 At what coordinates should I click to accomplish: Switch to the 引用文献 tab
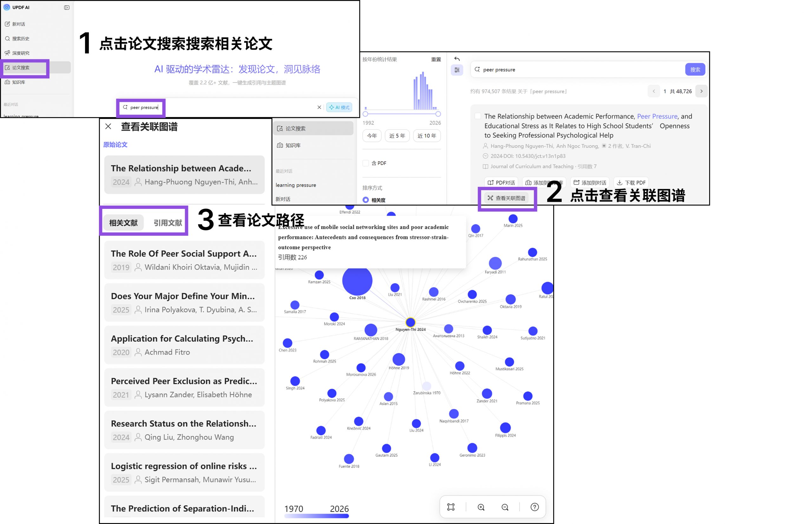tap(168, 223)
